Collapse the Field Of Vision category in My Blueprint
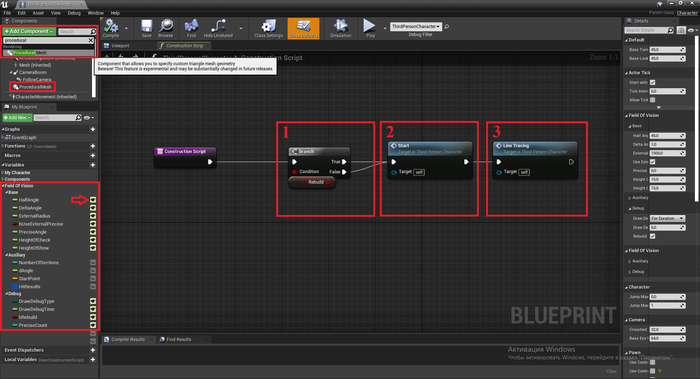This screenshot has width=700, height=379. point(3,186)
